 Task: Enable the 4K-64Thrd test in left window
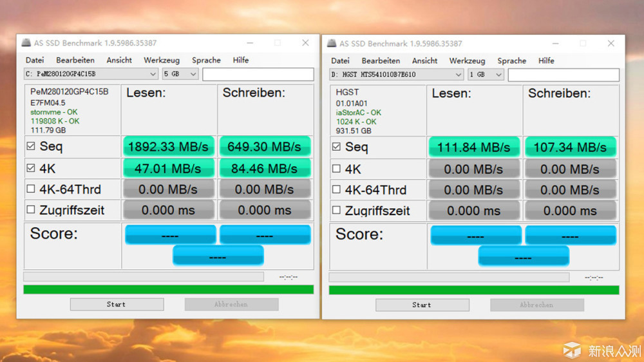(x=31, y=189)
